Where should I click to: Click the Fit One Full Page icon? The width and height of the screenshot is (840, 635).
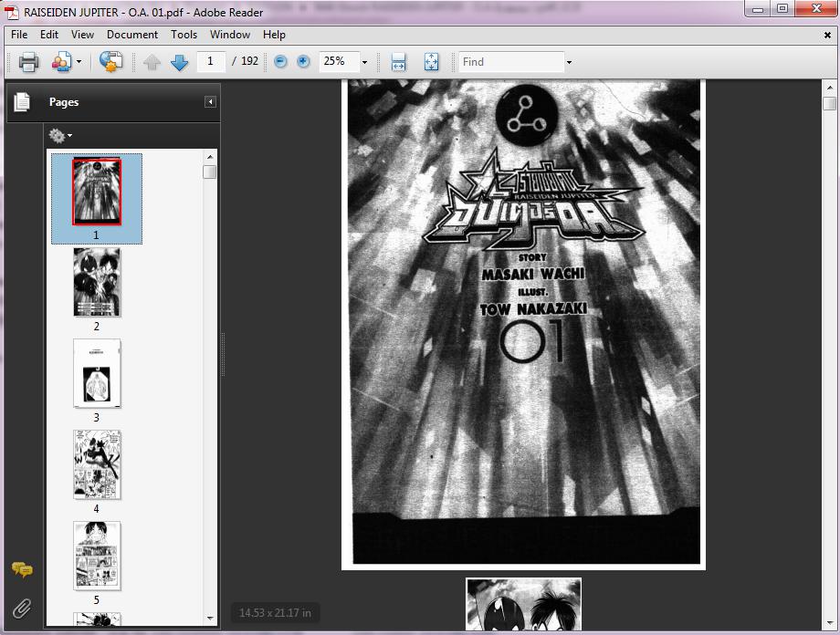(431, 62)
